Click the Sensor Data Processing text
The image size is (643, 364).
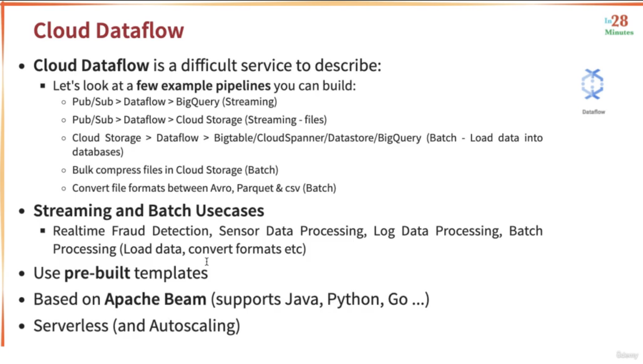pyautogui.click(x=293, y=231)
